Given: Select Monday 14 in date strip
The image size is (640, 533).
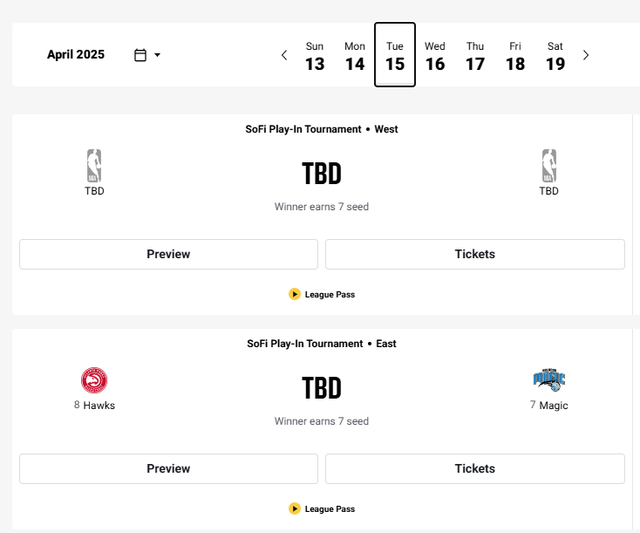Looking at the screenshot, I should coord(355,56).
